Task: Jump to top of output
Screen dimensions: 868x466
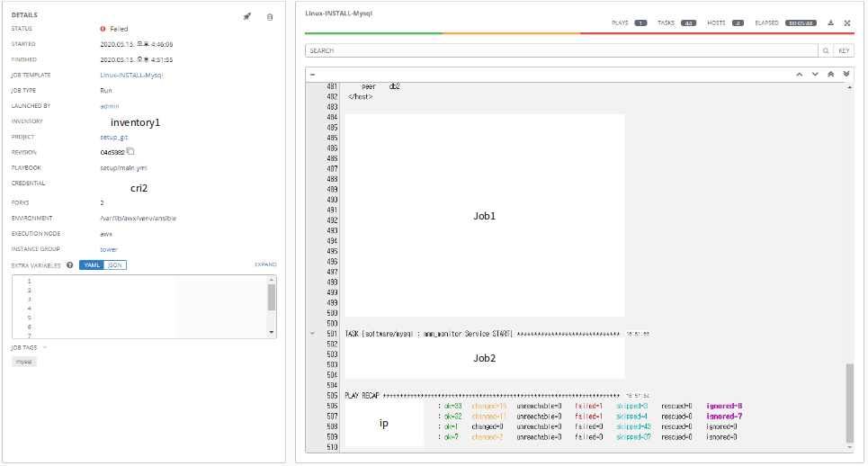Action: coord(830,74)
